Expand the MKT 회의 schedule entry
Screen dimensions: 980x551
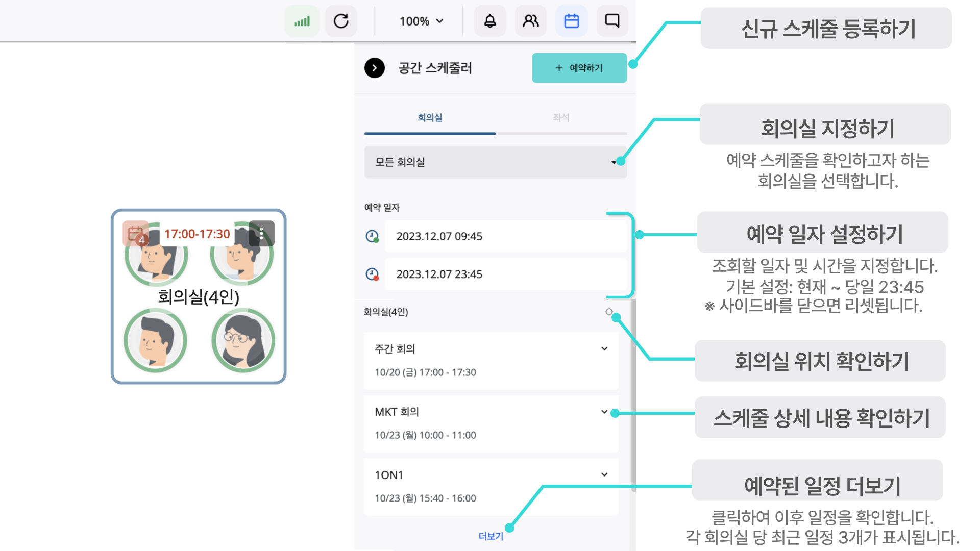coord(604,412)
